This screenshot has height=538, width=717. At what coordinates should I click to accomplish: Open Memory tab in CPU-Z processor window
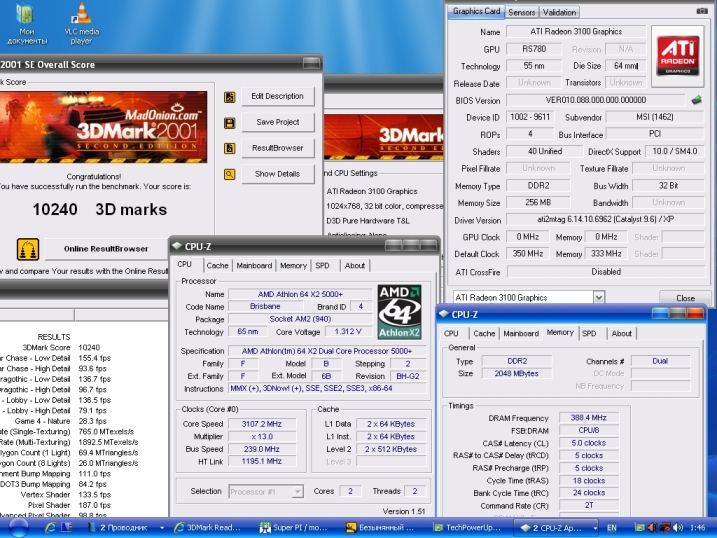[293, 266]
